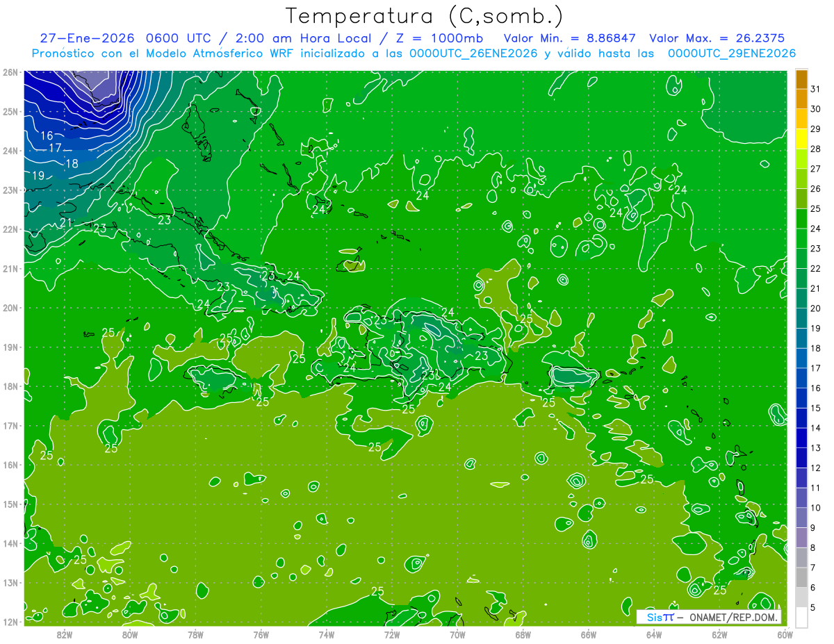Viewport: 834px width, 644px height.
Task: Click the "Valor Max. = 26.2375" value
Action: (717, 38)
